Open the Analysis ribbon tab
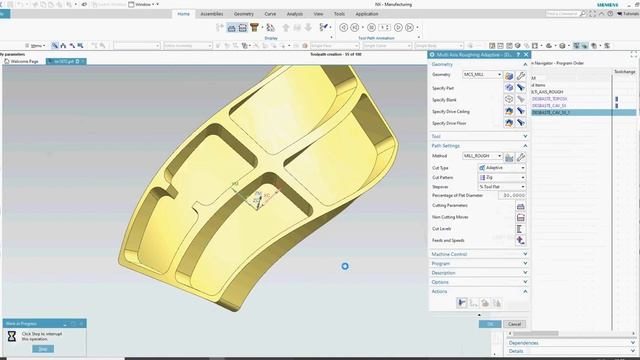Image resolution: width=640 pixels, height=360 pixels. pos(295,14)
